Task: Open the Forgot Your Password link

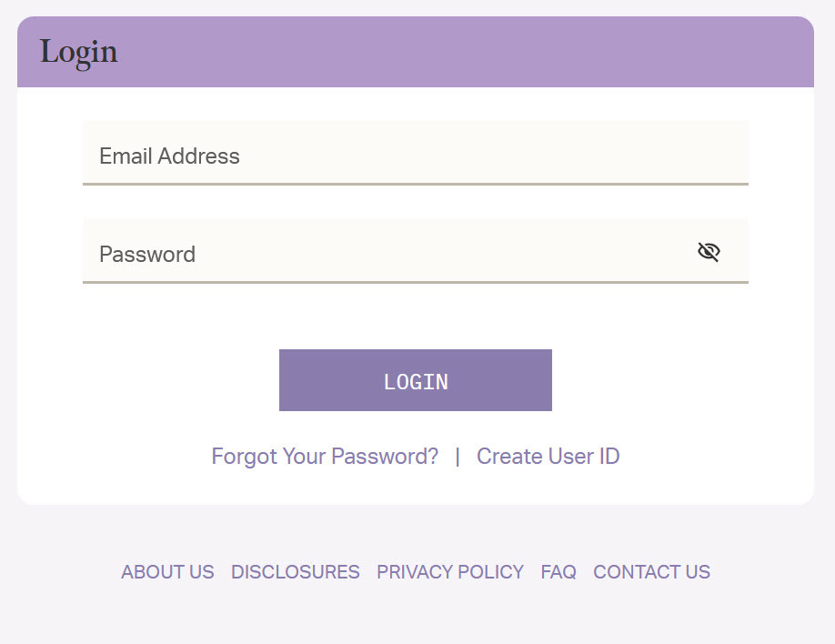Action: click(325, 456)
